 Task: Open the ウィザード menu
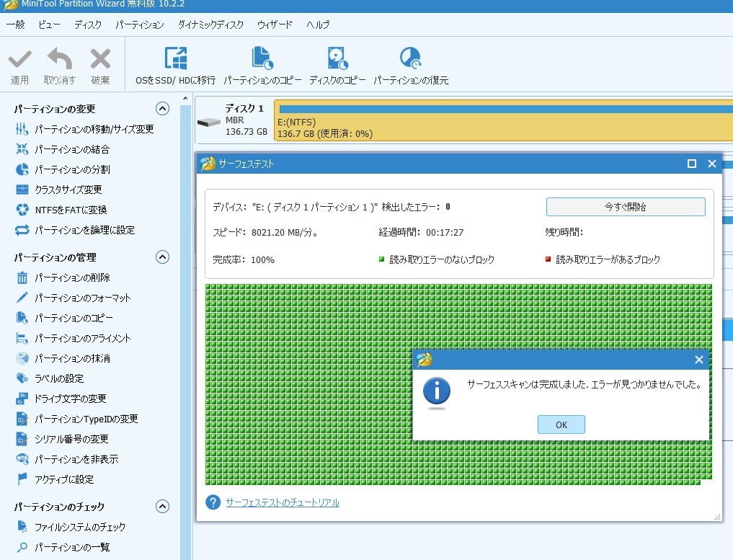[x=275, y=25]
